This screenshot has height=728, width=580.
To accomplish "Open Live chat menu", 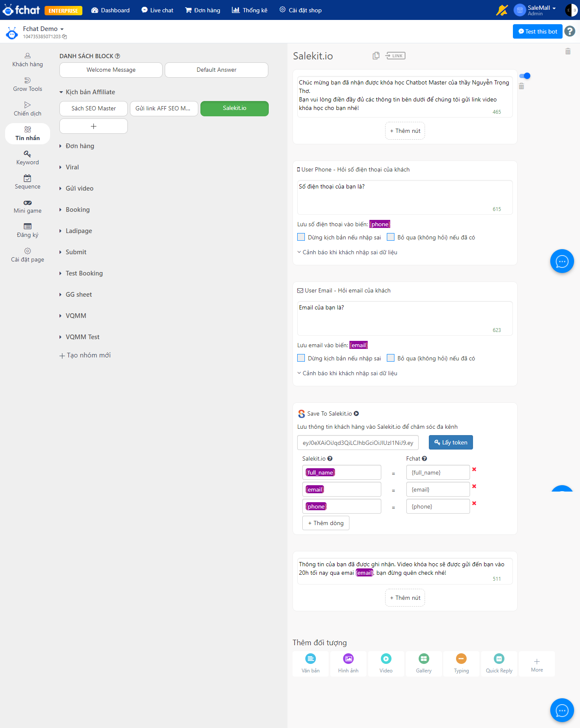I will click(x=157, y=10).
